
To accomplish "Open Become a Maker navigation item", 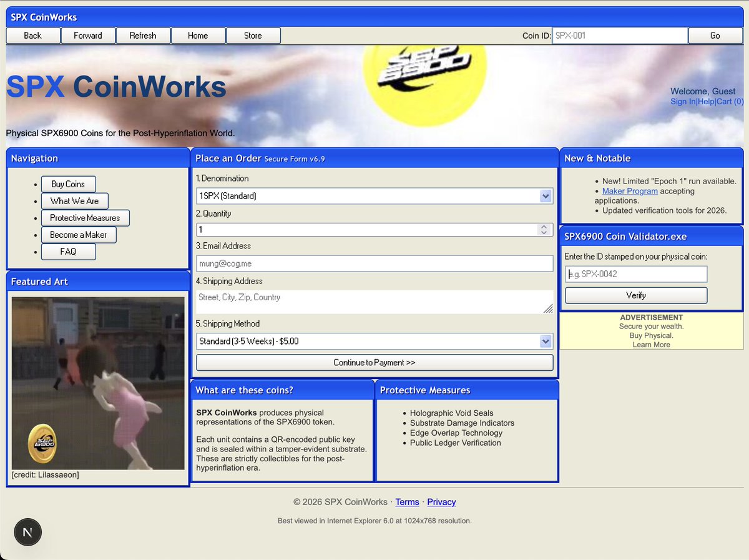I will 79,235.
